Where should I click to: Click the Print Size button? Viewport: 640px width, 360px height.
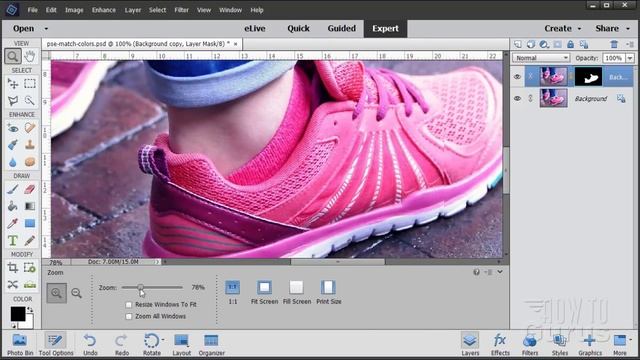(329, 291)
